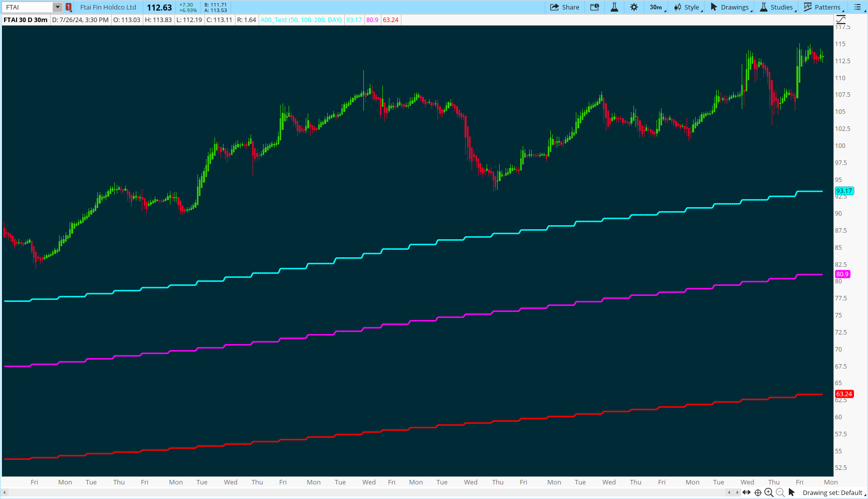Open the Edit Studies flask icon
868x499 pixels.
[614, 7]
